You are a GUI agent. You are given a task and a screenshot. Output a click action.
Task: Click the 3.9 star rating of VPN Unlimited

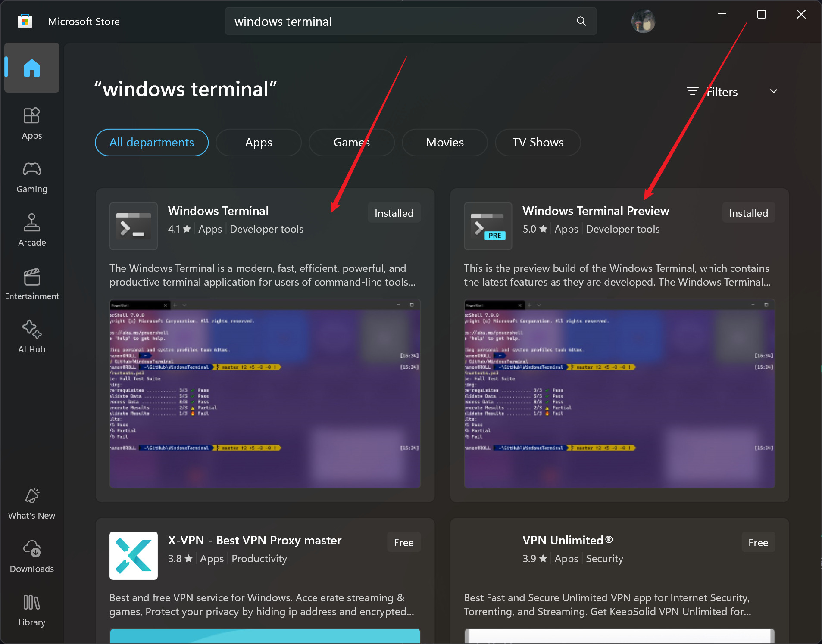[535, 559]
